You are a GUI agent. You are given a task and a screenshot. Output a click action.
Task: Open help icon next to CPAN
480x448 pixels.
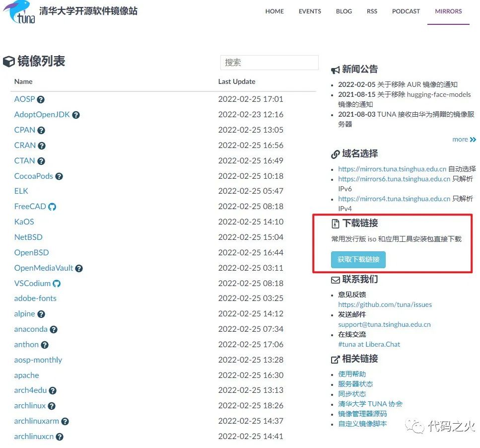[x=41, y=130]
